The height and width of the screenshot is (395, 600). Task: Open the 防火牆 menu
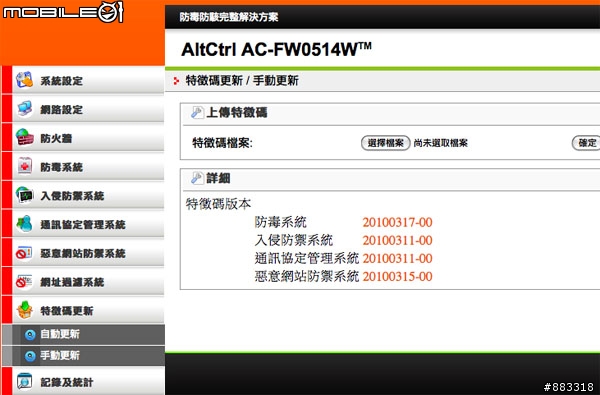[x=83, y=138]
